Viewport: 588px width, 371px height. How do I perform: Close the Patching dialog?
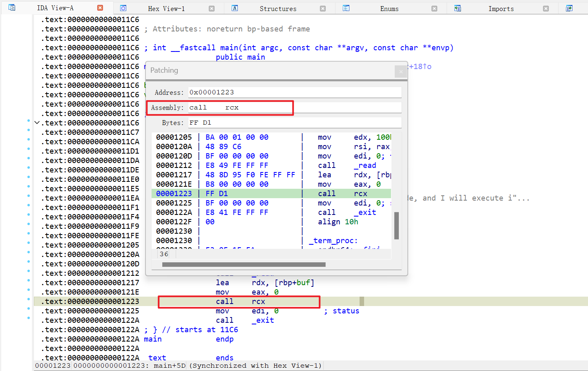(x=400, y=72)
